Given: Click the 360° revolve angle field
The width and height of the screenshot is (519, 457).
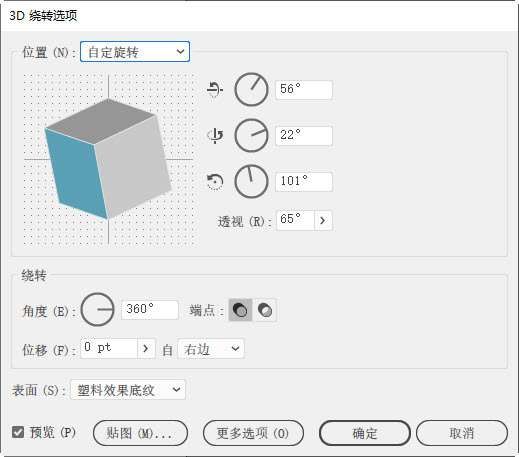Looking at the screenshot, I should [x=150, y=310].
